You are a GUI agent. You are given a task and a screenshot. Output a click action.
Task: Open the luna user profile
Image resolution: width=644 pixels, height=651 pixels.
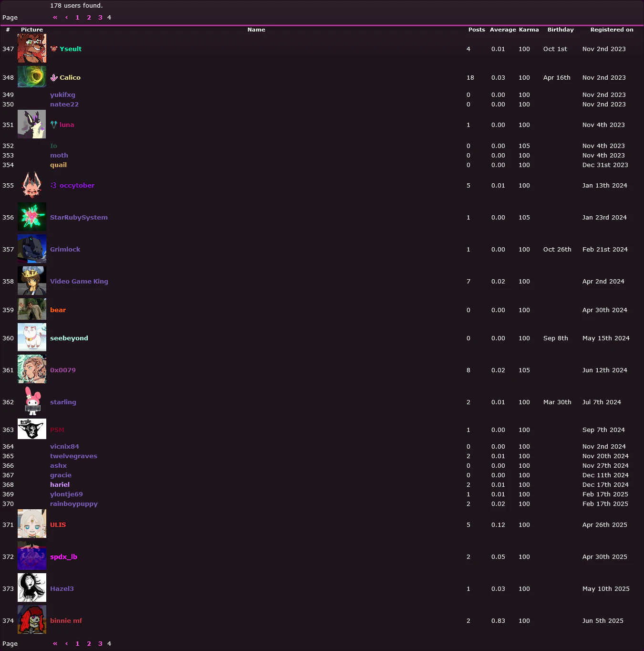[67, 125]
